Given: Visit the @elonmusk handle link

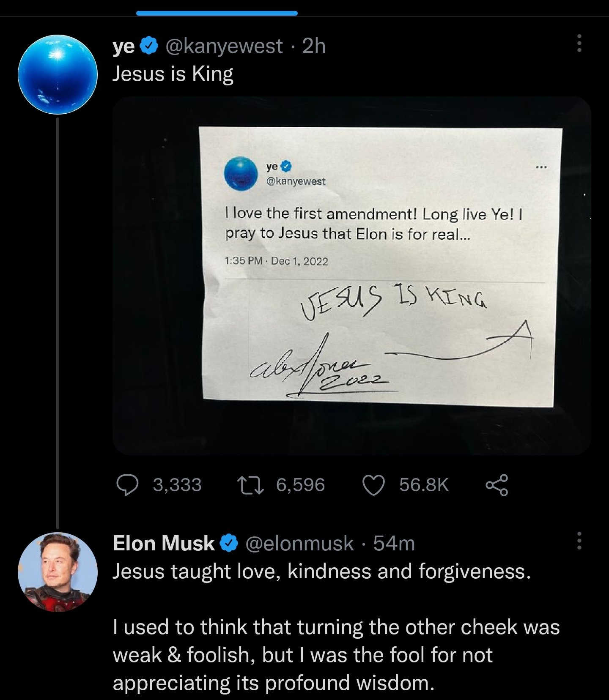Looking at the screenshot, I should click(299, 544).
